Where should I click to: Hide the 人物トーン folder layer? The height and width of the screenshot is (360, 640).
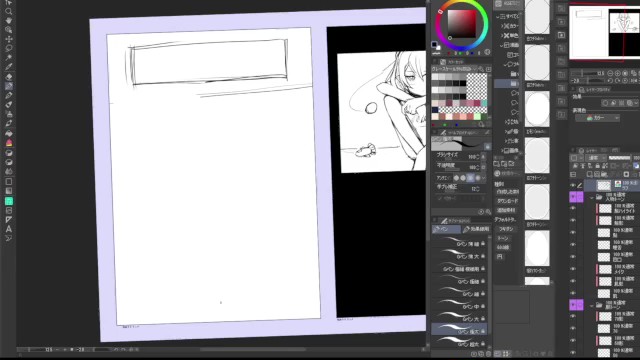tap(573, 198)
